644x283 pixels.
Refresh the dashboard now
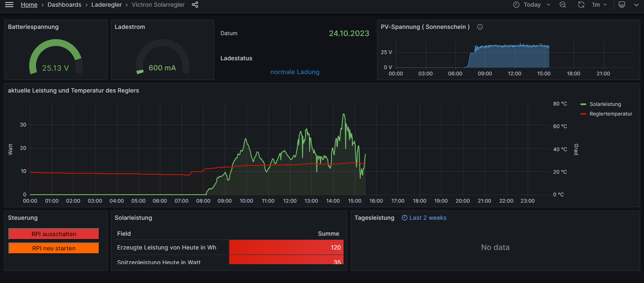pyautogui.click(x=581, y=5)
